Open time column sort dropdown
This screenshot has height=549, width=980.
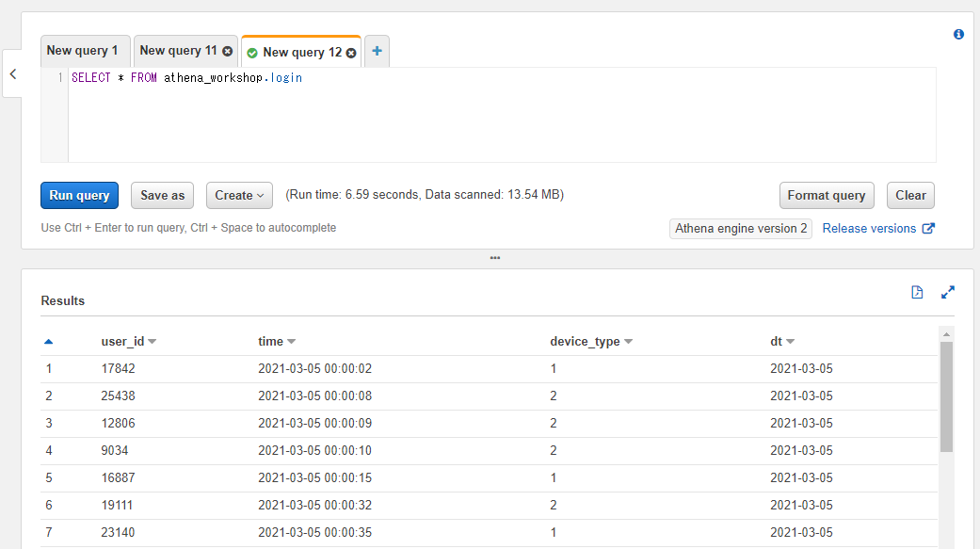(291, 342)
